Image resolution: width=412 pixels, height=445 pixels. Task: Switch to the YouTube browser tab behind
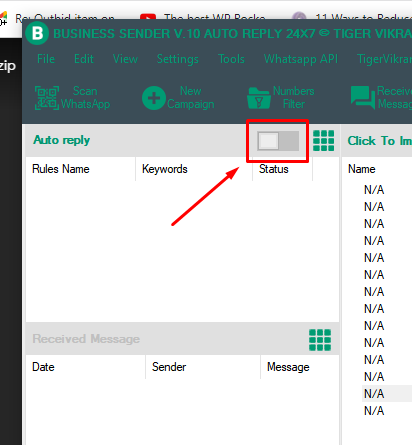pyautogui.click(x=203, y=17)
